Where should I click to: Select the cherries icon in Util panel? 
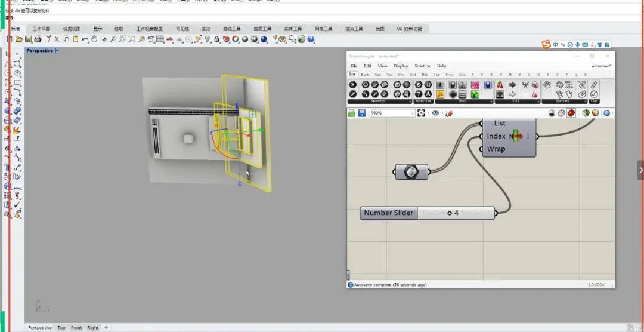pyautogui.click(x=500, y=85)
